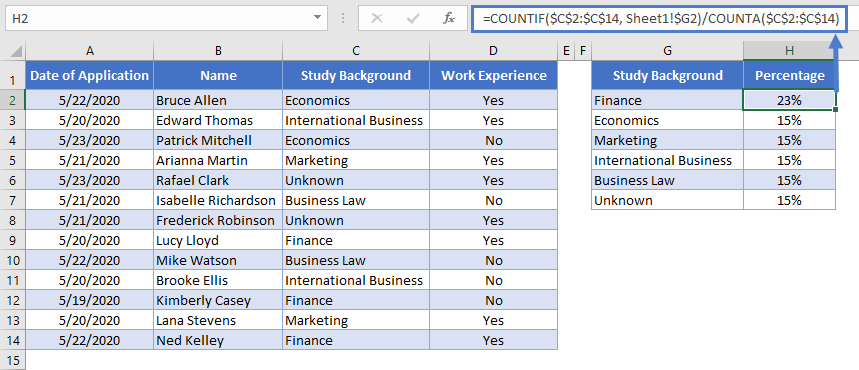The image size is (859, 370).
Task: Select row 1 header
Action: coord(13,75)
